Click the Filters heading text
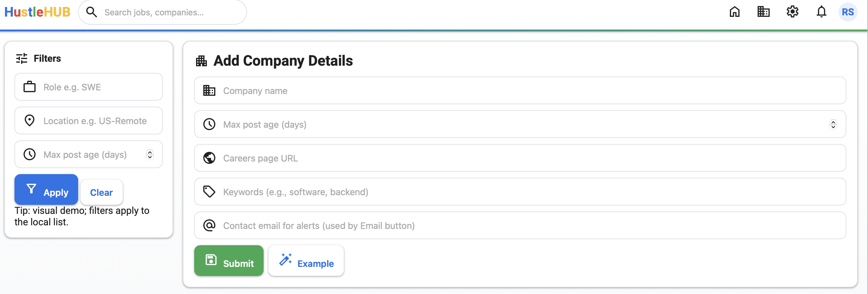This screenshot has height=294, width=868. click(47, 58)
